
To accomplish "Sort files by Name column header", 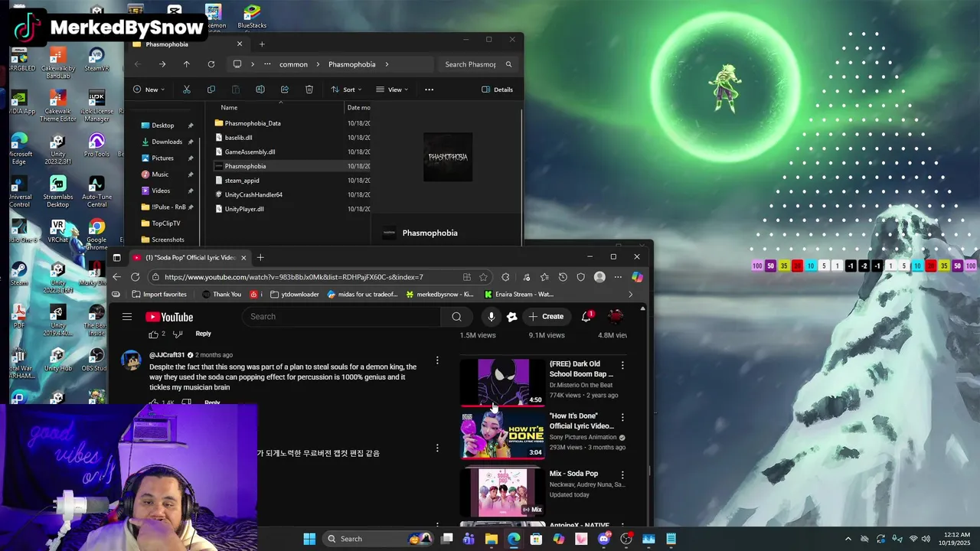I will [229, 108].
